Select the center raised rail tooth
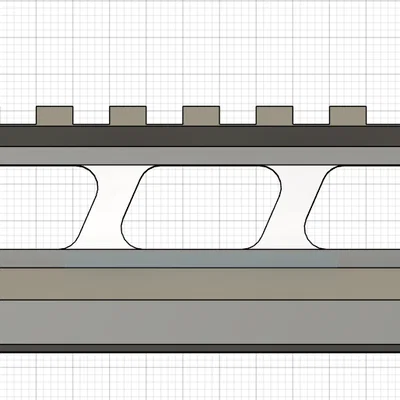 click(x=201, y=116)
